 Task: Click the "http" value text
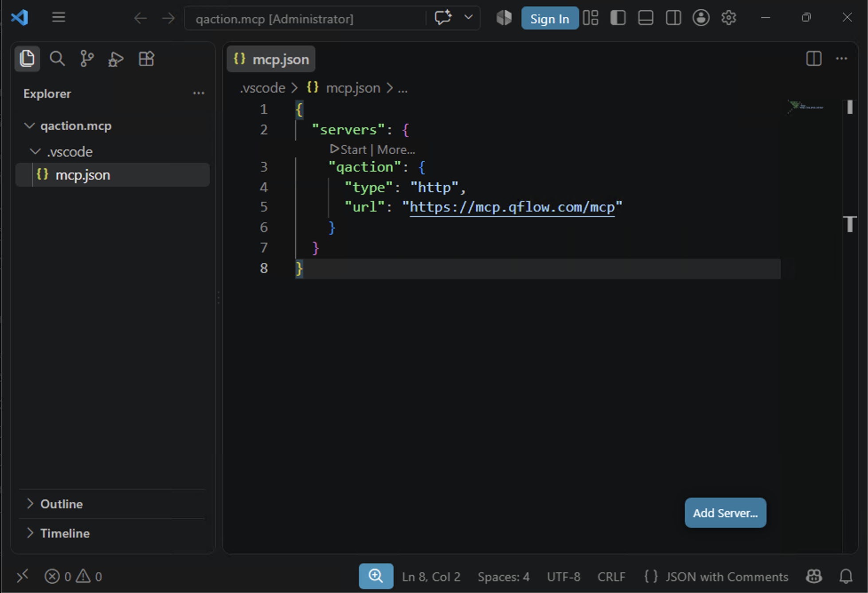434,187
